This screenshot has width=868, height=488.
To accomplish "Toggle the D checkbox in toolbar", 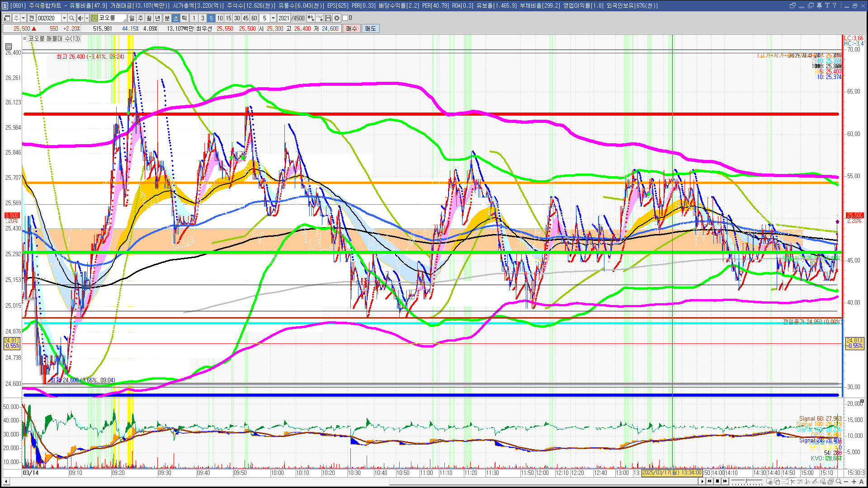I will 345,18.
